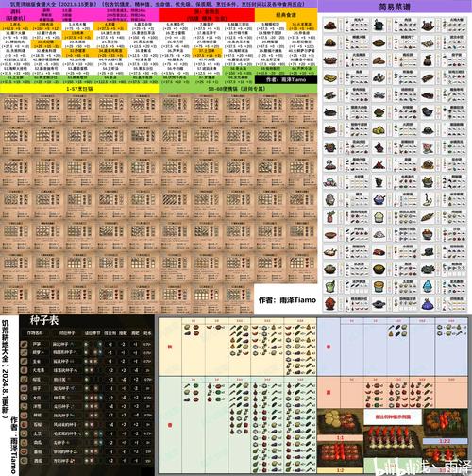Click the watermelon (西瓜) crop icon
The height and width of the screenshot is (476, 472).
tap(25, 461)
